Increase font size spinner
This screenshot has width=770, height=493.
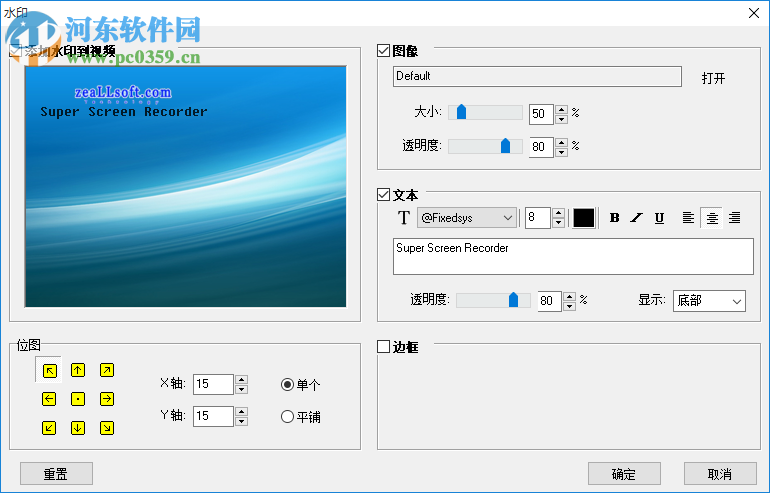tap(558, 213)
